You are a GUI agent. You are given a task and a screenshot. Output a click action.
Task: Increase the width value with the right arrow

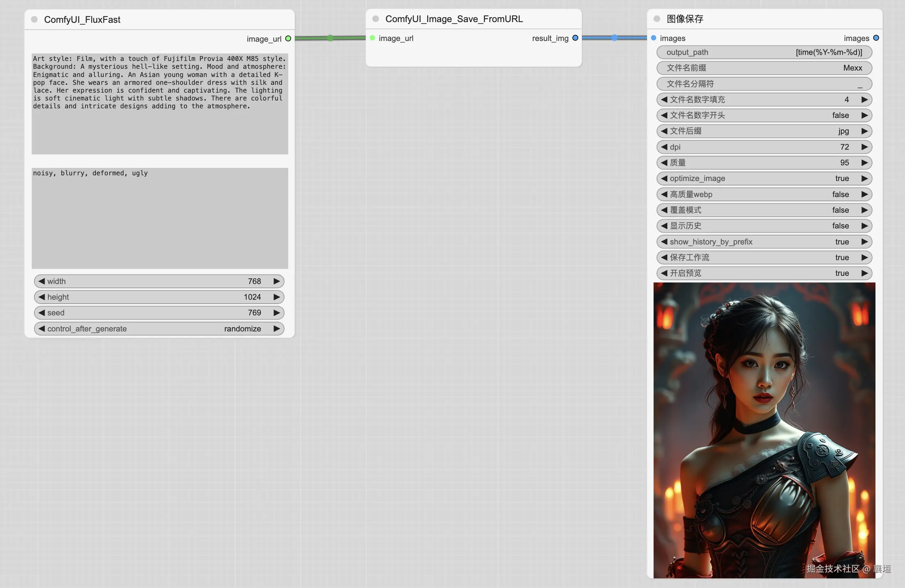(x=276, y=281)
